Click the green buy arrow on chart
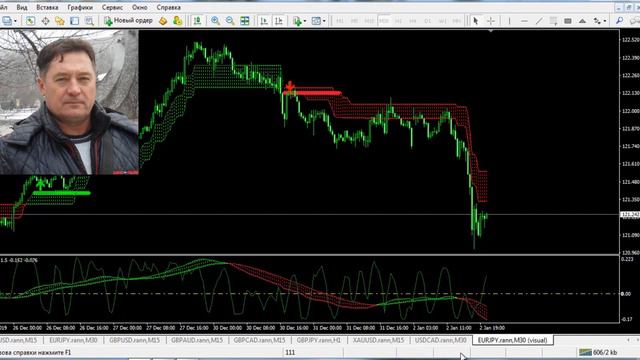 point(40,184)
